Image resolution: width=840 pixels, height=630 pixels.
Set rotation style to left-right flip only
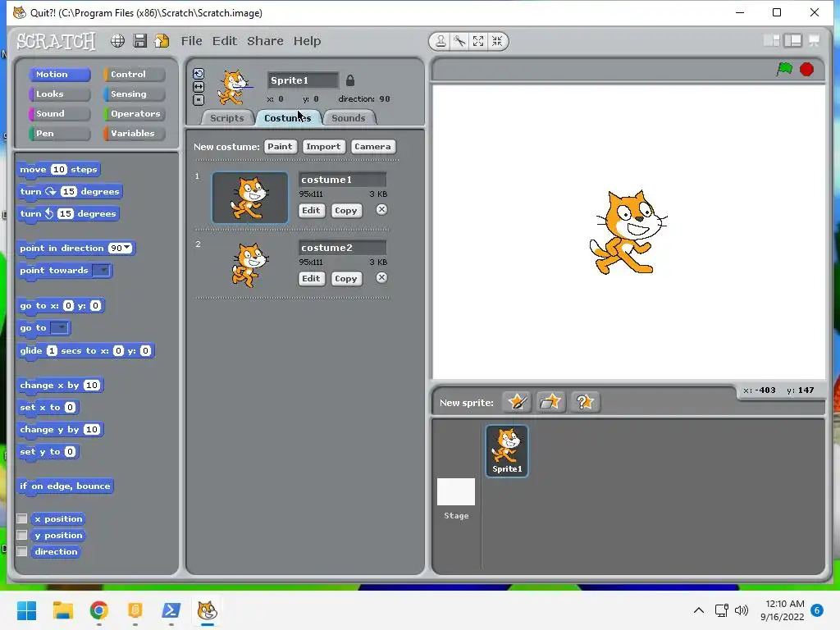[199, 87]
